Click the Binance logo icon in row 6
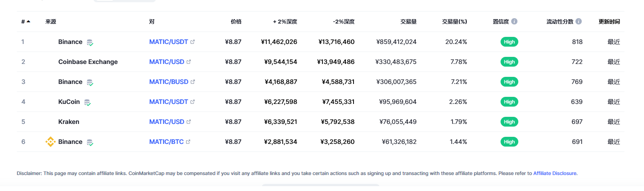Viewport: 644px width, 191px height. [x=50, y=142]
